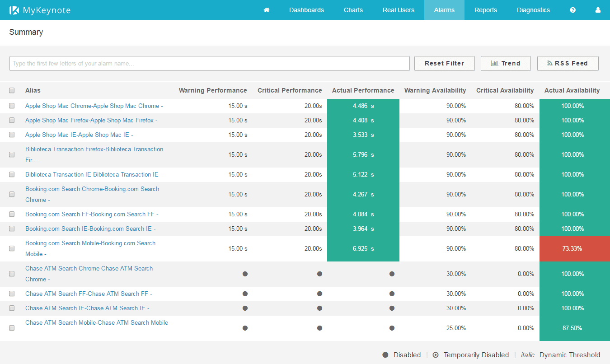Screen dimensions: 610x364
Task: Check the Apple Shop Mac Firefox row
Action: [12, 120]
